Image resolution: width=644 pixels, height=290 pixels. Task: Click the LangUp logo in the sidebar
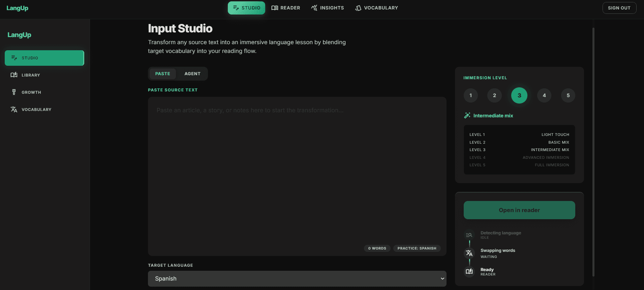pyautogui.click(x=19, y=35)
